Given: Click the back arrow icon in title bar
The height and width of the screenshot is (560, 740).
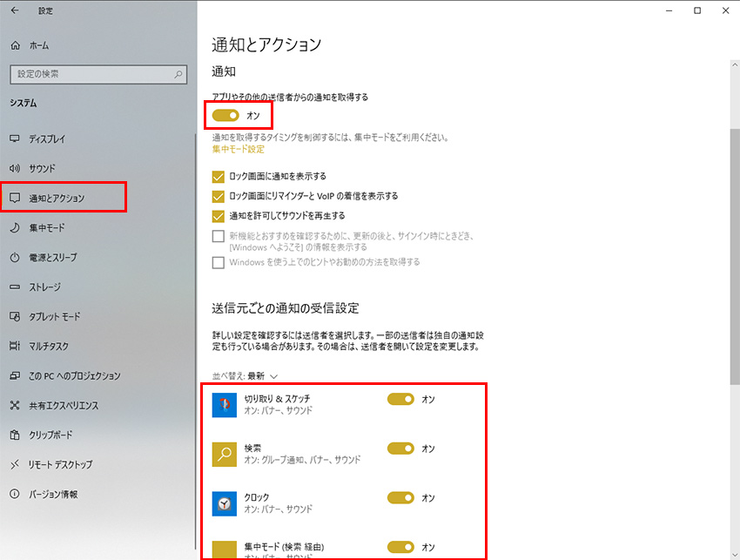Looking at the screenshot, I should (x=14, y=10).
